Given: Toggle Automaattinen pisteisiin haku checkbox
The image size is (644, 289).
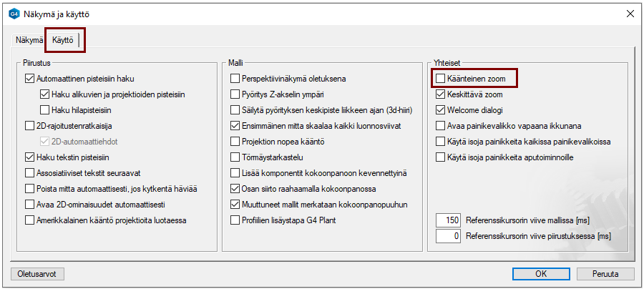Looking at the screenshot, I should pyautogui.click(x=29, y=79).
